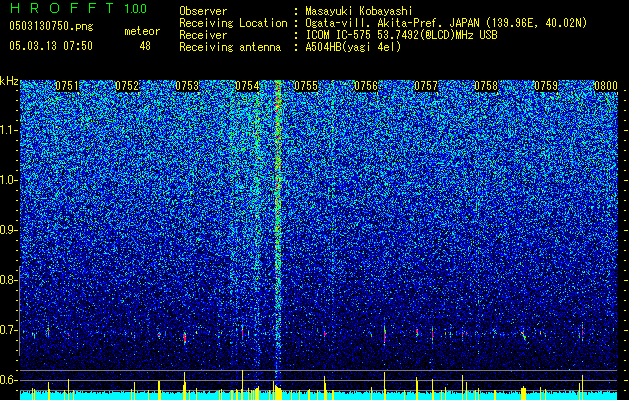Click the Ogata-vill. Akita-Pref. JAPAN location text

pyautogui.click(x=446, y=23)
